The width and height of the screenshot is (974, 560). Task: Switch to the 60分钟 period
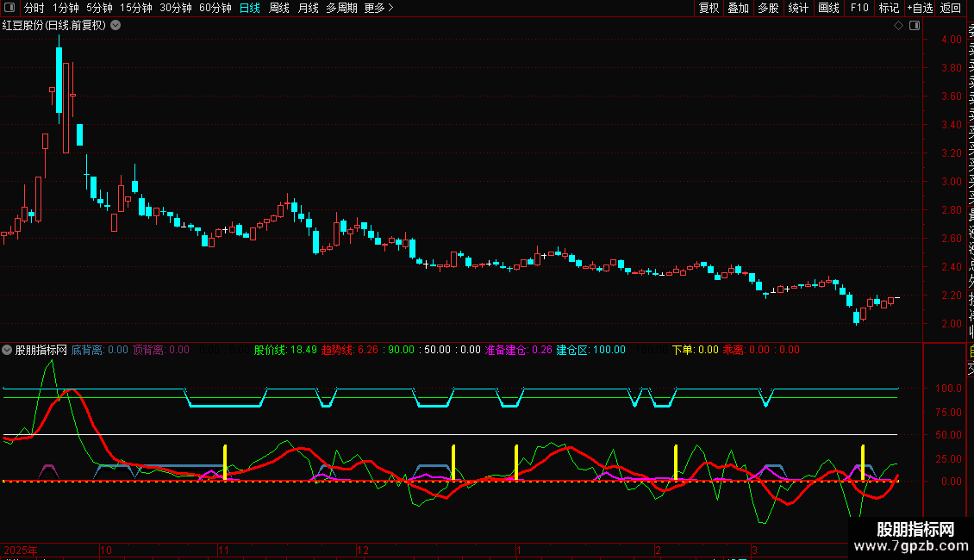click(x=215, y=9)
